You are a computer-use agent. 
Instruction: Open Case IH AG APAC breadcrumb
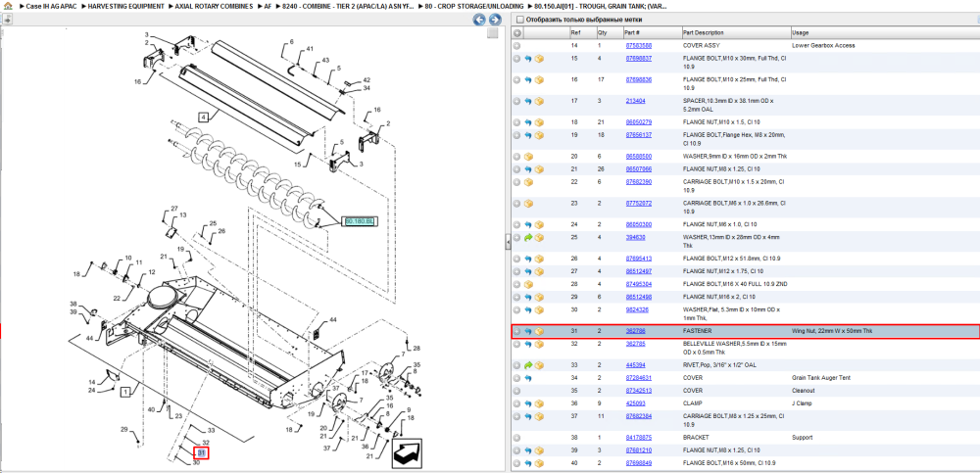pos(51,6)
